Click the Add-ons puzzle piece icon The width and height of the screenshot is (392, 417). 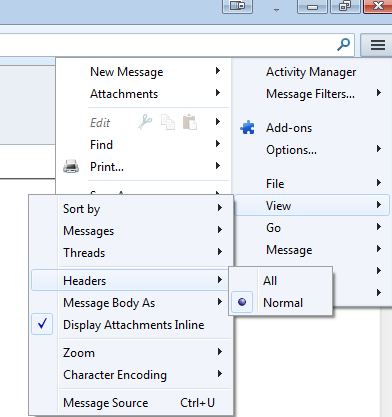coord(247,128)
